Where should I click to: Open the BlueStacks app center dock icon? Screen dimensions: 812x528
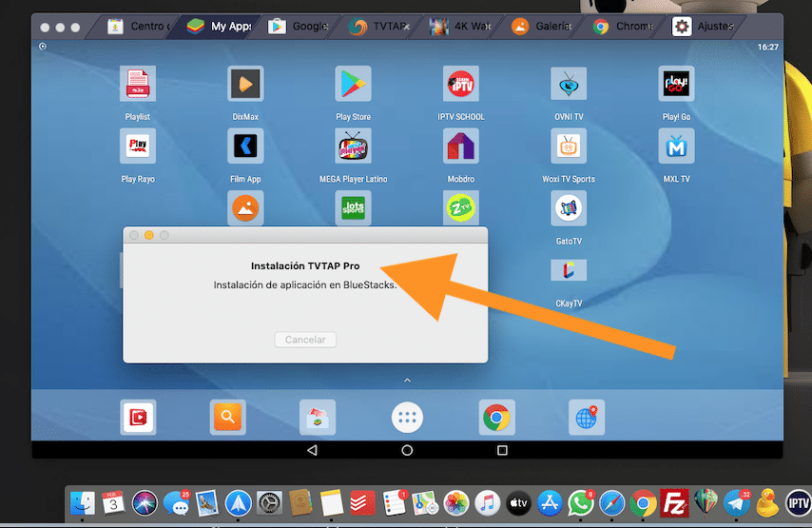(x=318, y=417)
